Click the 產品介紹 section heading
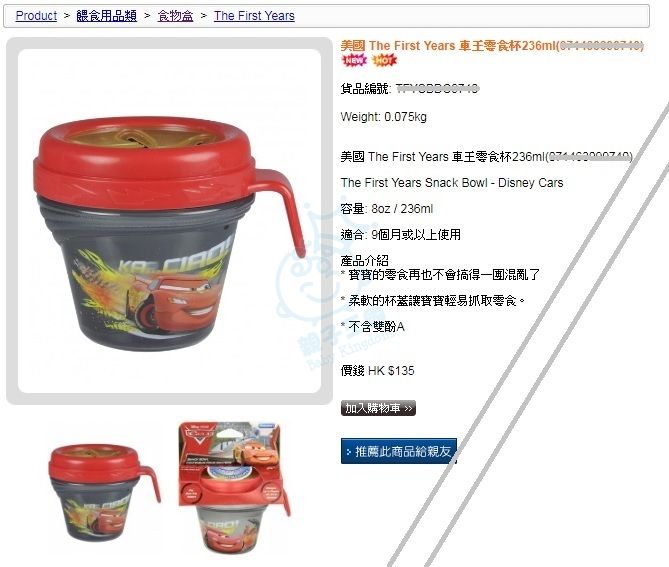 tap(364, 260)
